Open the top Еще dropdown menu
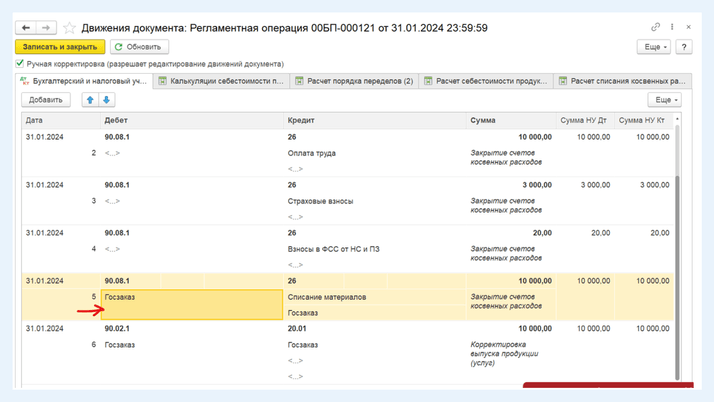This screenshot has width=714, height=402. point(654,47)
